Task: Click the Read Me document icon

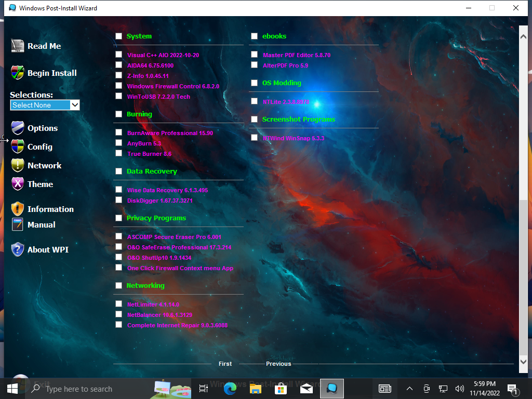Action: click(x=18, y=46)
